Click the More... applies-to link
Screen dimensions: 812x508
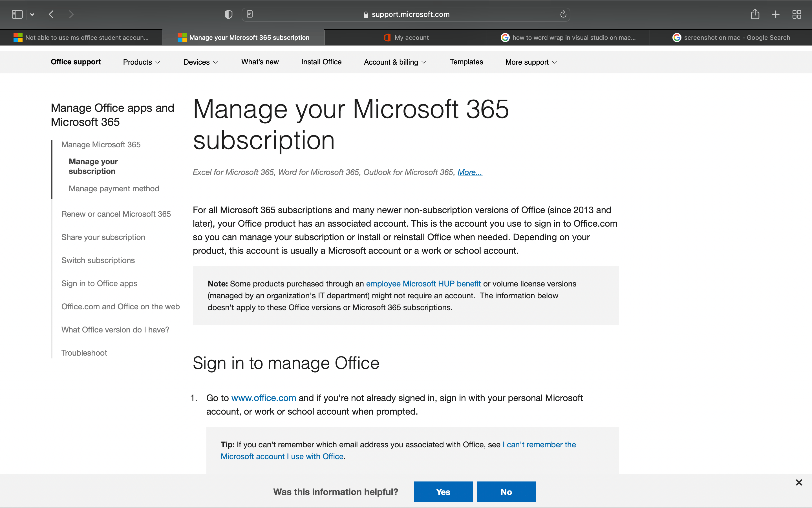tap(470, 172)
